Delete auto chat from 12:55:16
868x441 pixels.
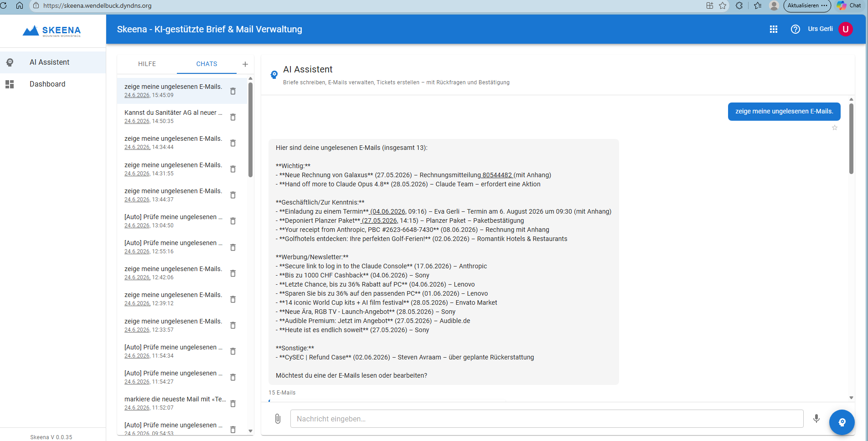[x=233, y=247]
